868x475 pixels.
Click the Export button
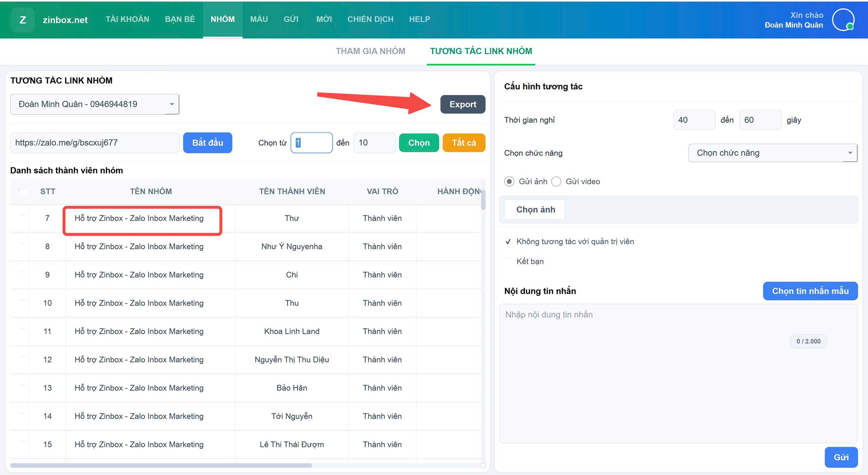(x=462, y=104)
